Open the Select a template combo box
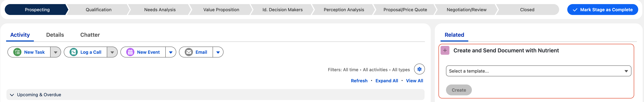Viewport: 644px width, 102px height. coord(538,71)
